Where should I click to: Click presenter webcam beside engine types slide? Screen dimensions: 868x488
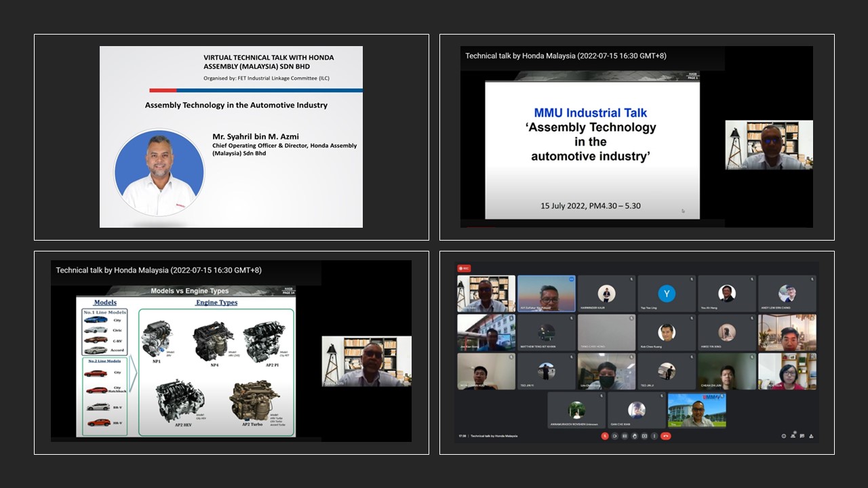366,361
